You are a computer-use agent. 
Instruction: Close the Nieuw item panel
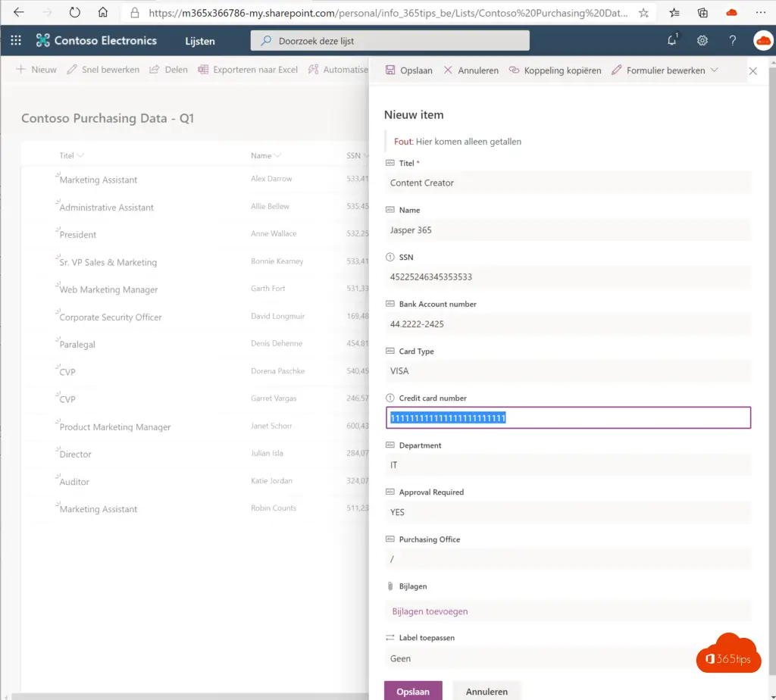[753, 70]
